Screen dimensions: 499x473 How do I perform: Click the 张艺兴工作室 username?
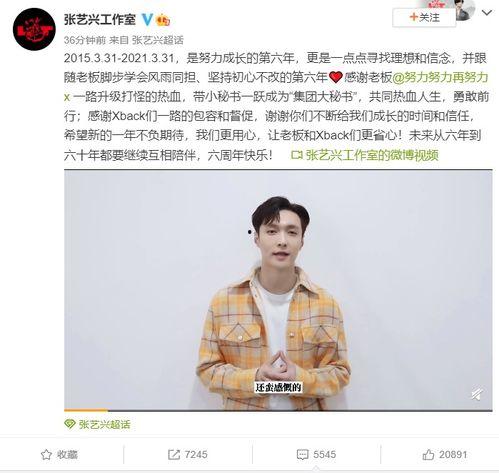[x=100, y=20]
